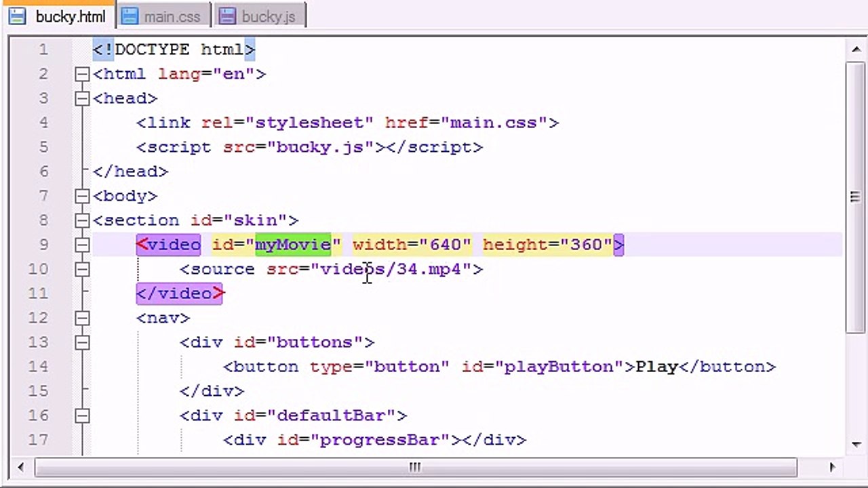Click the opening <nav> tag

pyautogui.click(x=163, y=318)
